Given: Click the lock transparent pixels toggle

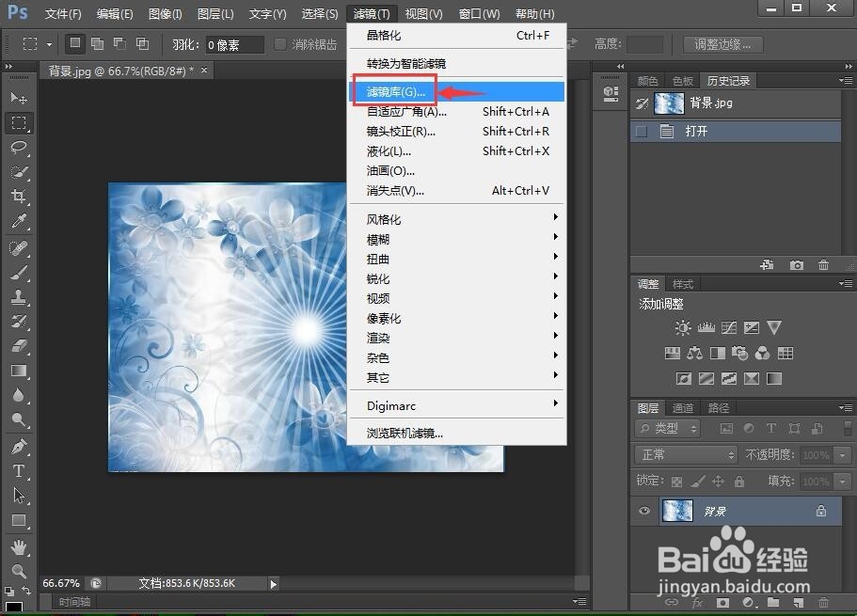Looking at the screenshot, I should click(x=675, y=481).
